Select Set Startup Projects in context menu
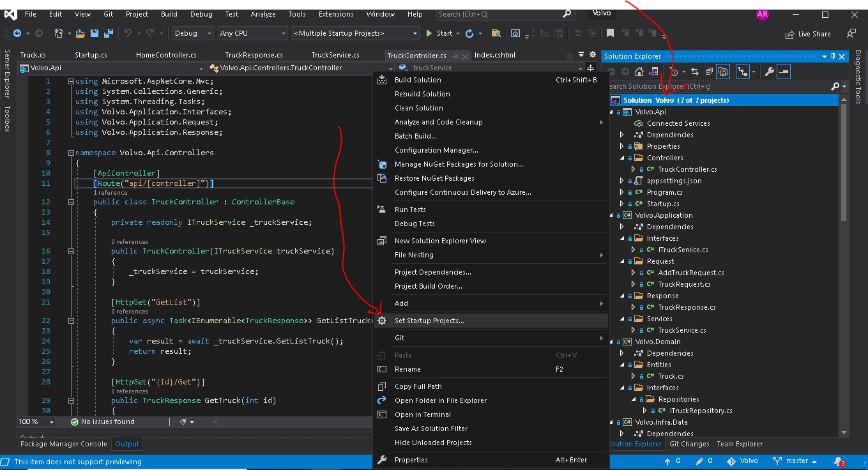Viewport: 868px width, 470px height. 429,321
